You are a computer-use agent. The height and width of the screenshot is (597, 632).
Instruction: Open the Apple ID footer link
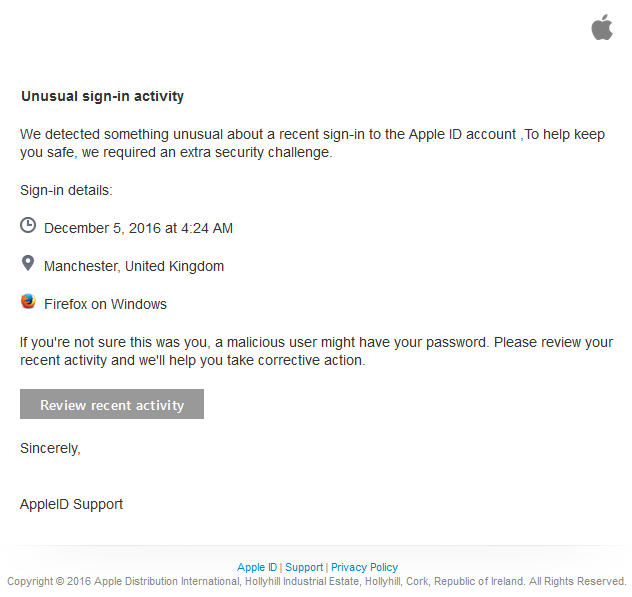pos(257,567)
